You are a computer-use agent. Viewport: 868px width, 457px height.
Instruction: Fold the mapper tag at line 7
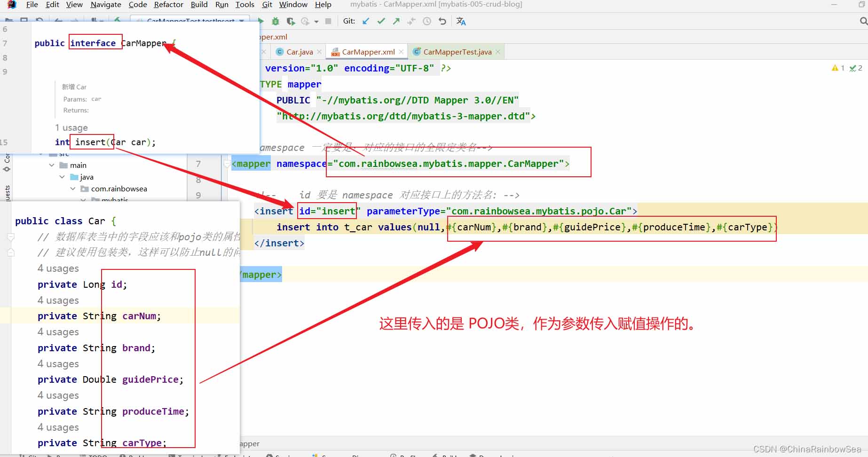(227, 164)
